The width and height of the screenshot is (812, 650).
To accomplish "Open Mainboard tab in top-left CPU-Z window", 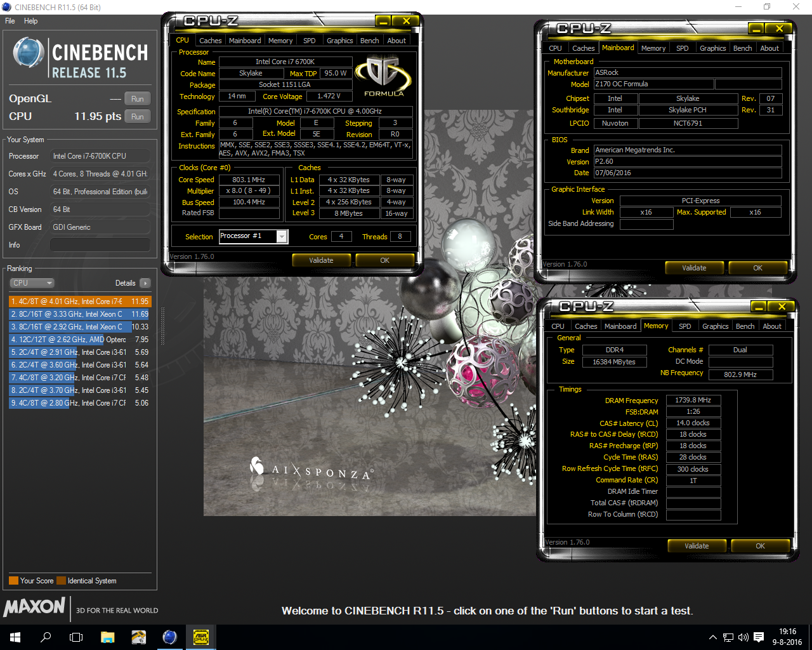I will (x=245, y=41).
